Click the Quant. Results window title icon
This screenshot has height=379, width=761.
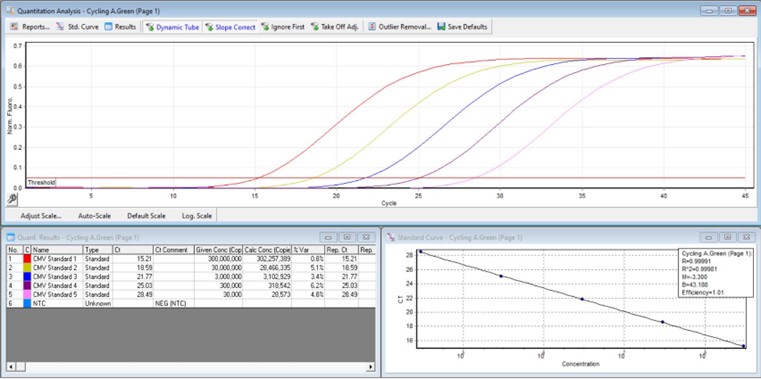[x=11, y=237]
